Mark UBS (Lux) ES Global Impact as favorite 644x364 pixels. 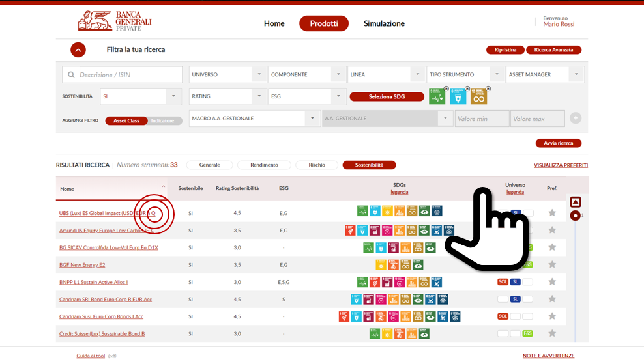[x=552, y=212]
